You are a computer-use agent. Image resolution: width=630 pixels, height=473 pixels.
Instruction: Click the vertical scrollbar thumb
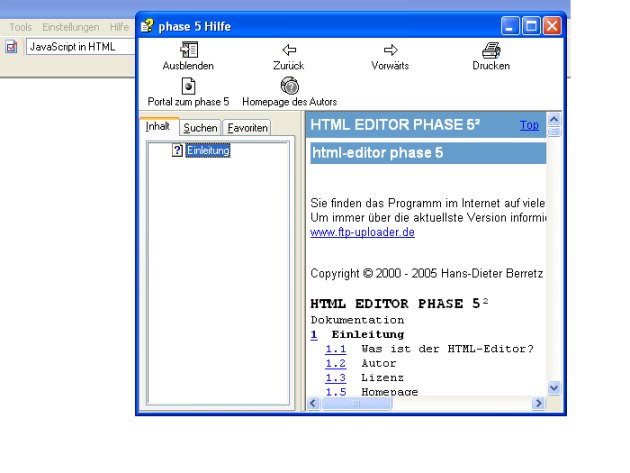tap(554, 132)
